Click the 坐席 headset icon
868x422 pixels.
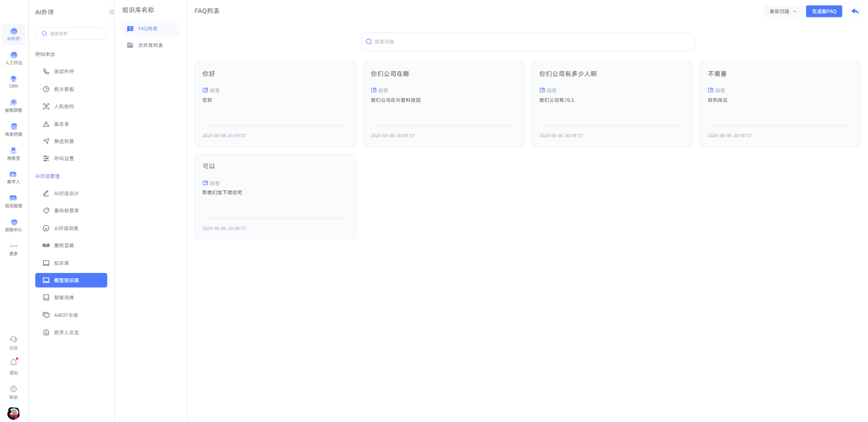click(x=13, y=340)
